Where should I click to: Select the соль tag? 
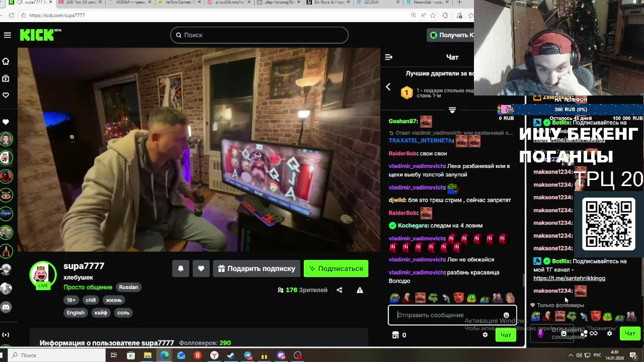123,313
